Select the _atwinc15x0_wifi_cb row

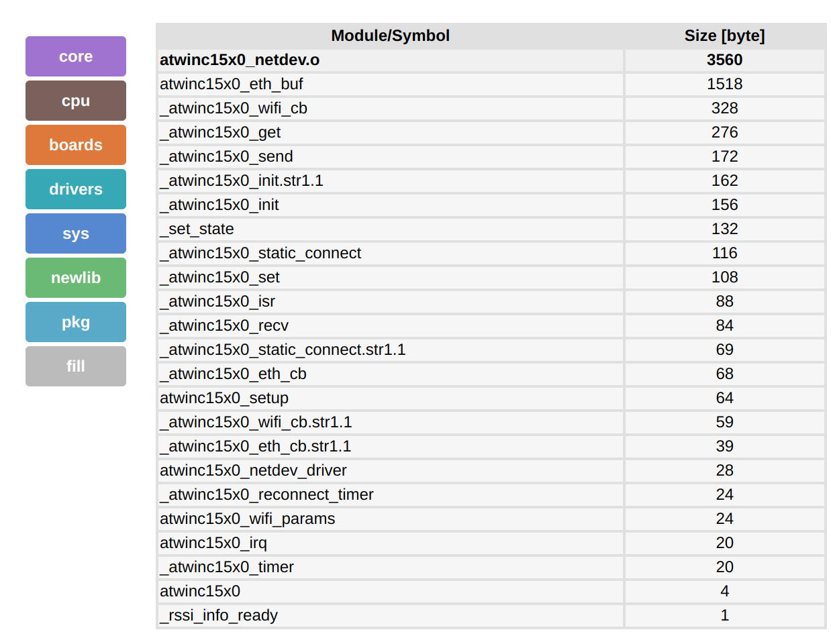tap(234, 108)
